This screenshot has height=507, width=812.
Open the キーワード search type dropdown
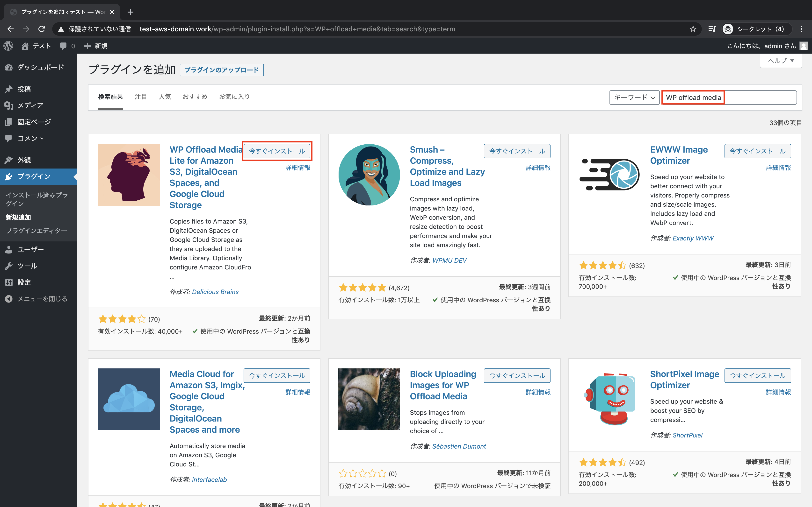pyautogui.click(x=634, y=98)
